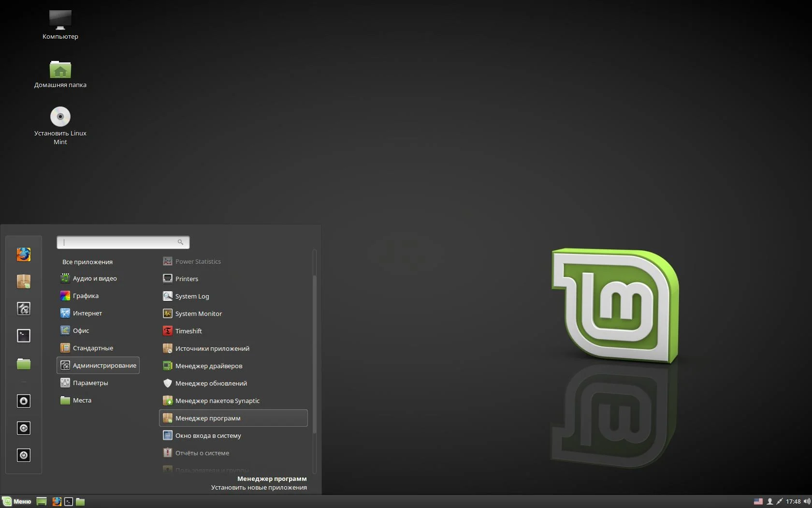
Task: Select the 'Домашняя папка' desktop icon
Action: [x=60, y=74]
